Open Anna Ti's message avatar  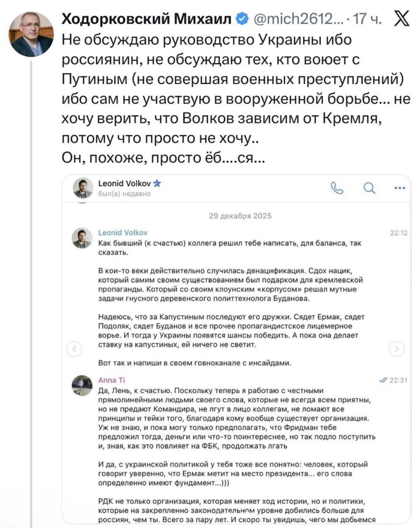(82, 385)
